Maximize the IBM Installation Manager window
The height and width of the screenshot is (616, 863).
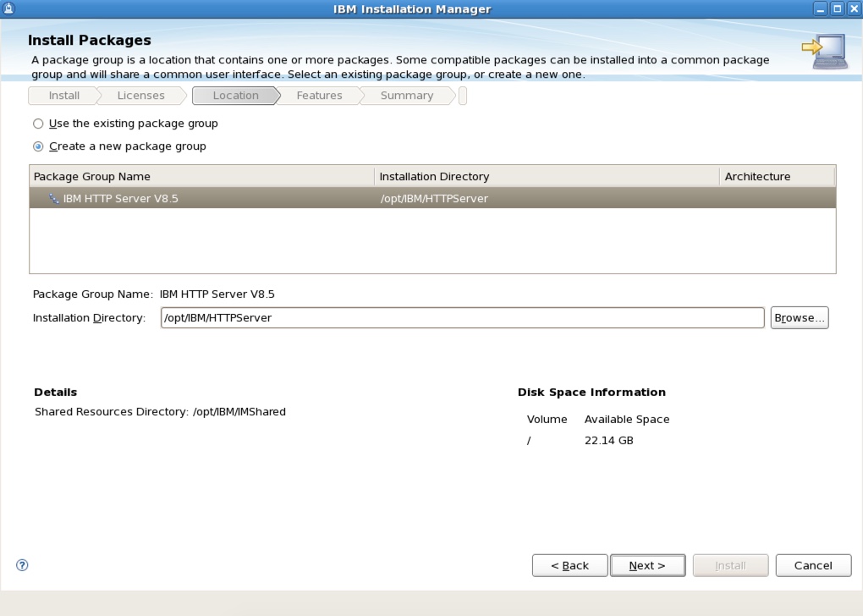(x=837, y=8)
